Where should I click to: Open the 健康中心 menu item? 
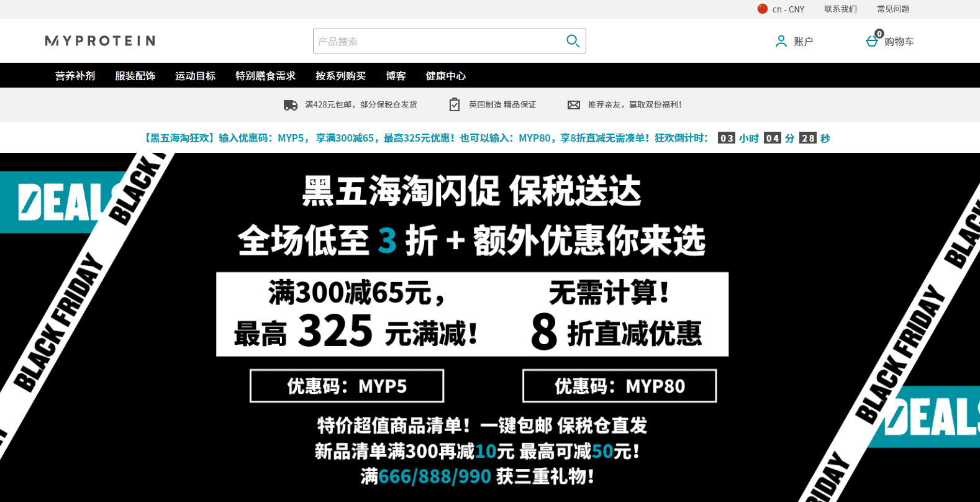tap(446, 76)
